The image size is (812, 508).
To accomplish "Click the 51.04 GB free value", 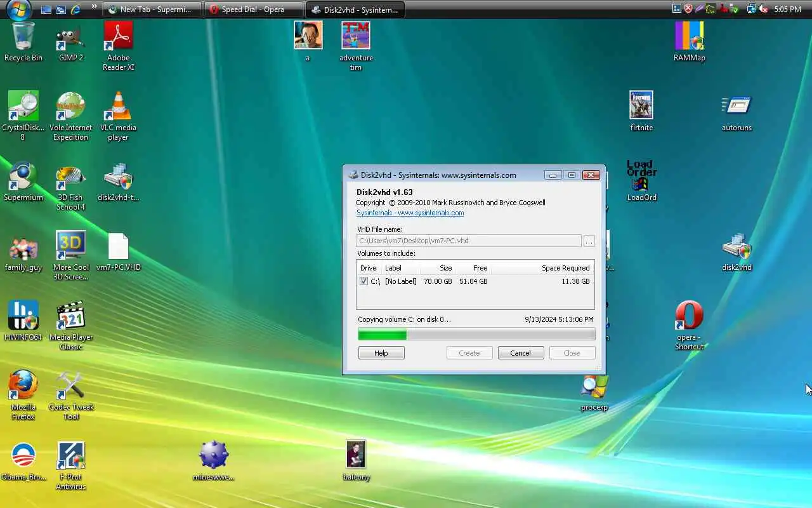I will (x=473, y=281).
